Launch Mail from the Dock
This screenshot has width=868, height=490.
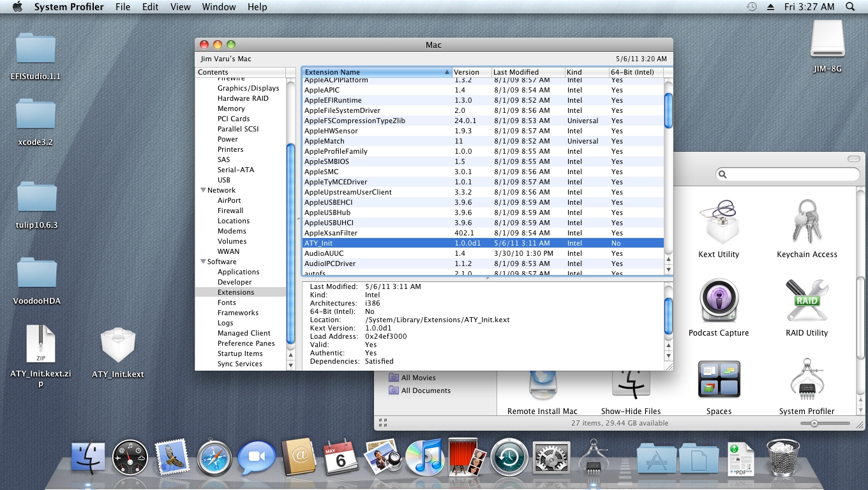tap(172, 458)
